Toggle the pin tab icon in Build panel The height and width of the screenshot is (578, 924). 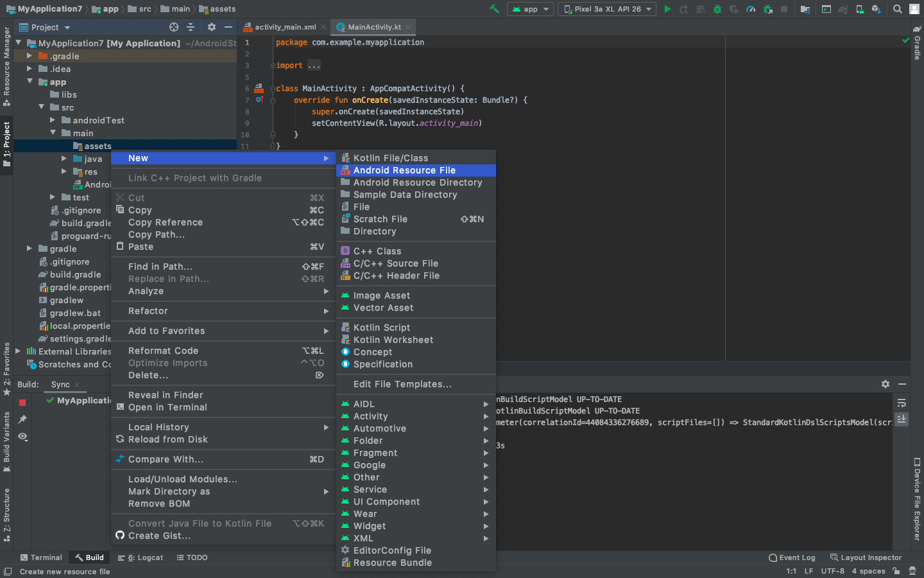(22, 419)
